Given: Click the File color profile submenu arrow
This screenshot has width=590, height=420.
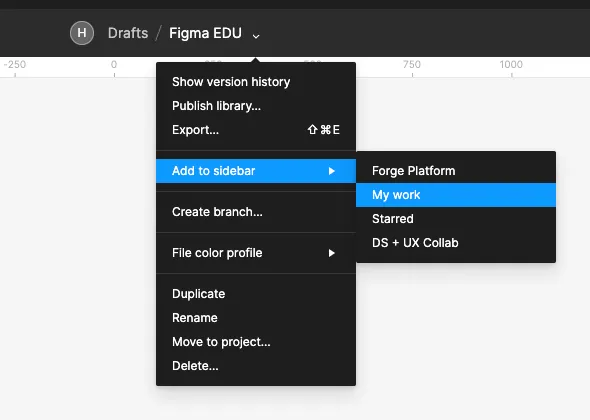Looking at the screenshot, I should coord(331,253).
